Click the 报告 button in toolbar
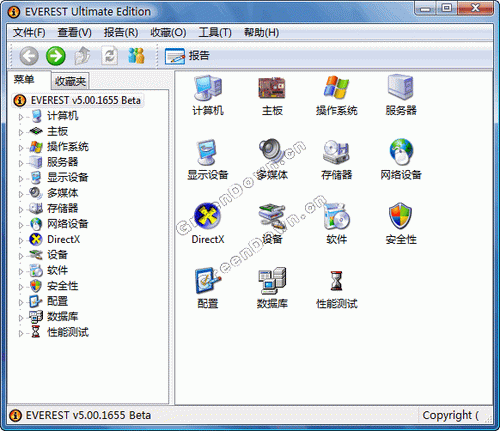The image size is (500, 431). point(187,56)
